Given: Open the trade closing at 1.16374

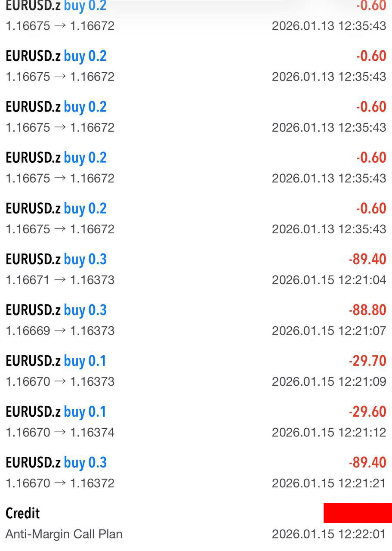Looking at the screenshot, I should click(x=60, y=432).
